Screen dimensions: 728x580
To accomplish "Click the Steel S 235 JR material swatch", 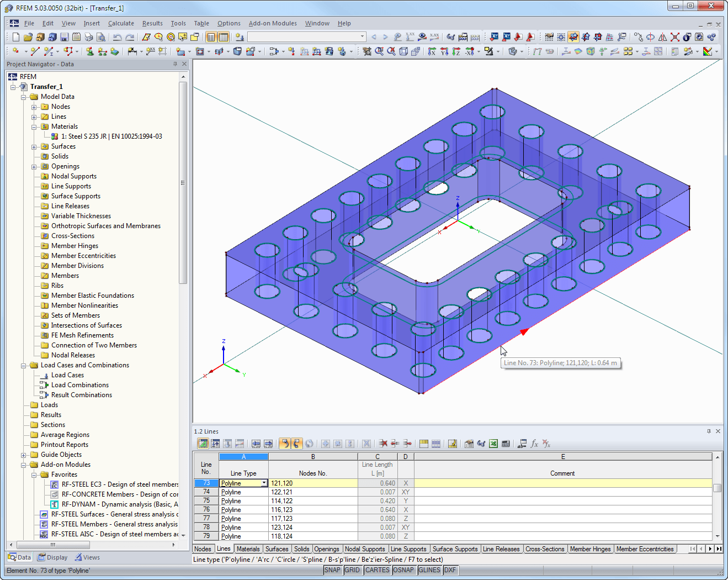I will 55,136.
